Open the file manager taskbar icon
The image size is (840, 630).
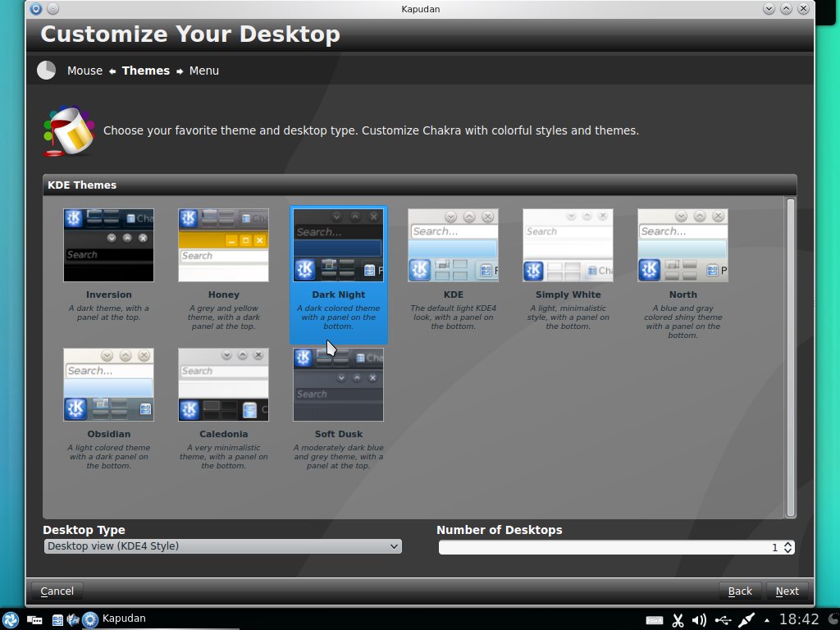tap(57, 620)
